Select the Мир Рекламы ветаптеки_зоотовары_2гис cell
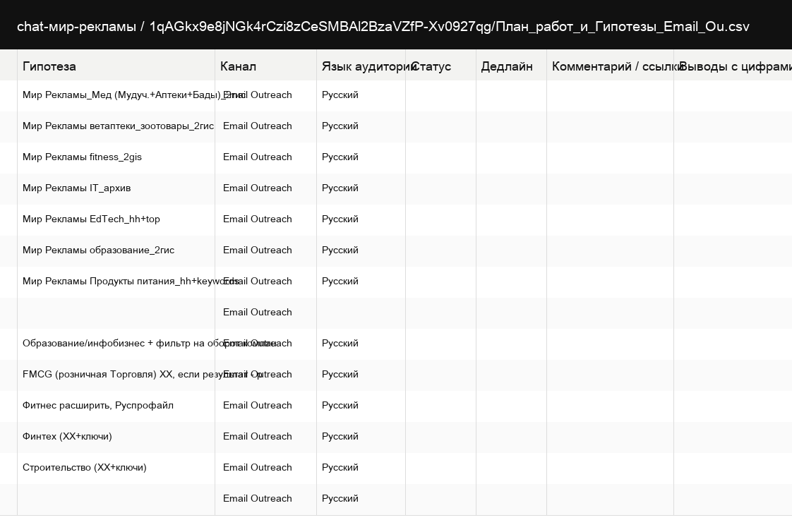 (116, 126)
